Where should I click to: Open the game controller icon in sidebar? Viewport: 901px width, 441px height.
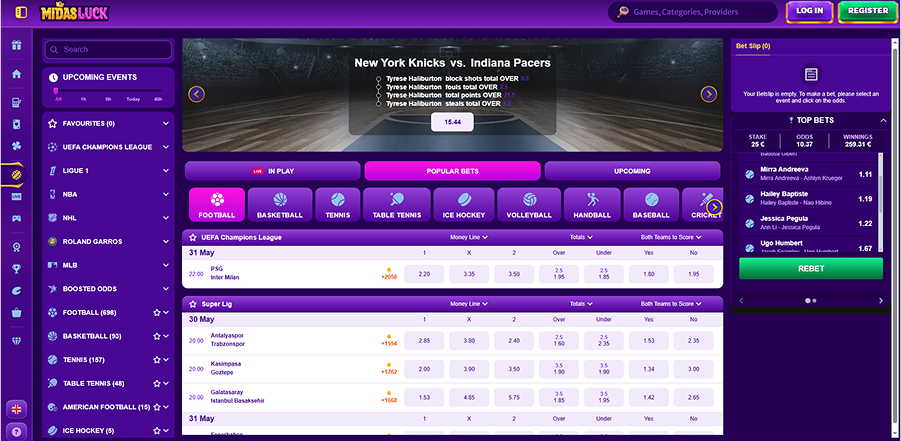pyautogui.click(x=16, y=218)
